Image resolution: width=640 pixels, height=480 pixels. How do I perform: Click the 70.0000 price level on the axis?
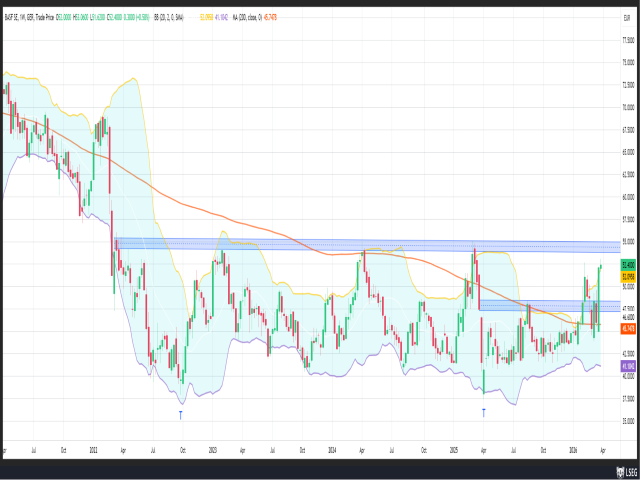click(628, 108)
